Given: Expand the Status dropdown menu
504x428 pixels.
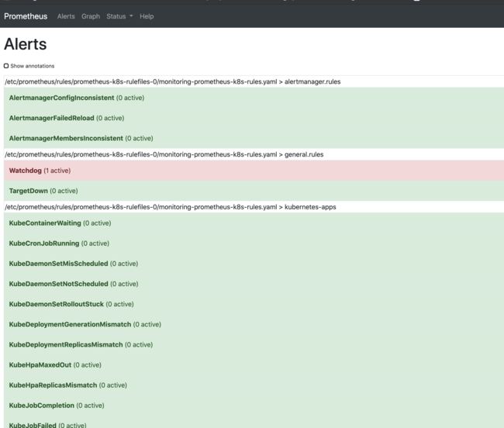Looking at the screenshot, I should point(119,16).
